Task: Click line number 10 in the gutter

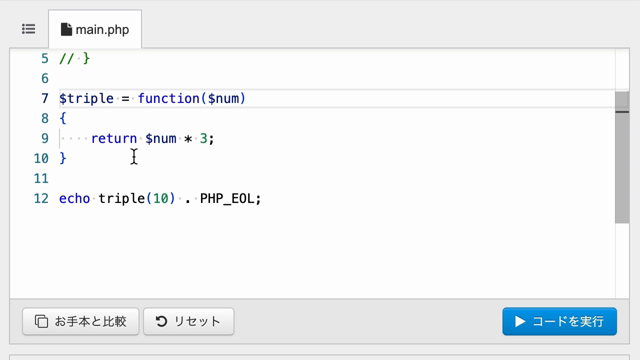Action: tap(41, 158)
